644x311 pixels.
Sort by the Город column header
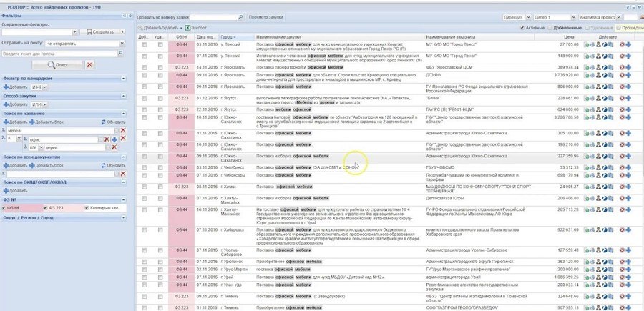click(237, 37)
